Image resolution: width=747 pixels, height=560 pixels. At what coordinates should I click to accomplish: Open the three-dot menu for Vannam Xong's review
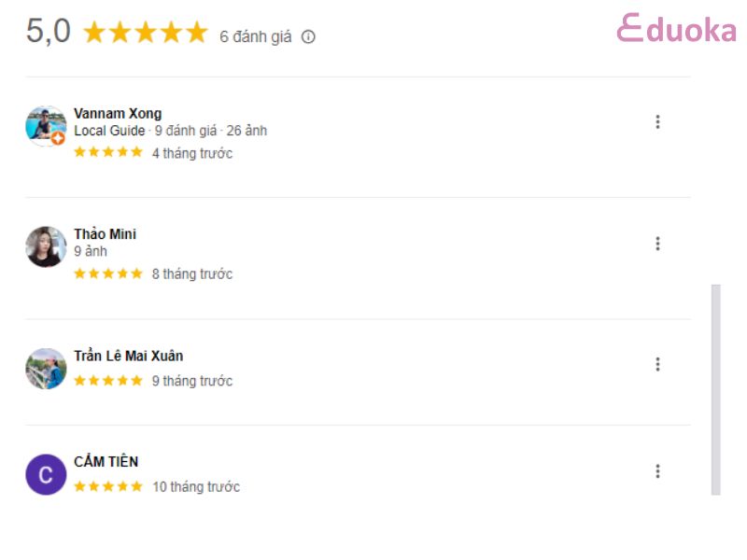click(x=657, y=122)
